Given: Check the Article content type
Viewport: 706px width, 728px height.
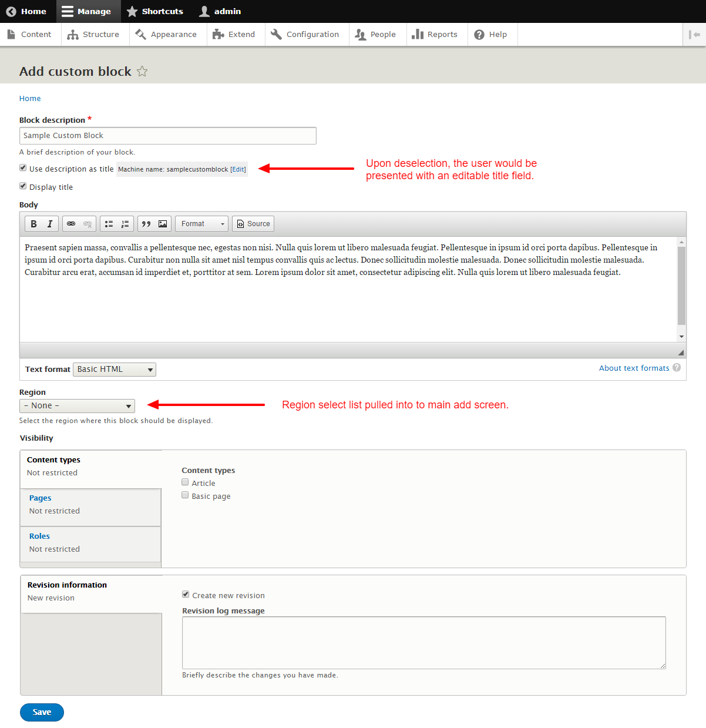Looking at the screenshot, I should 185,482.
